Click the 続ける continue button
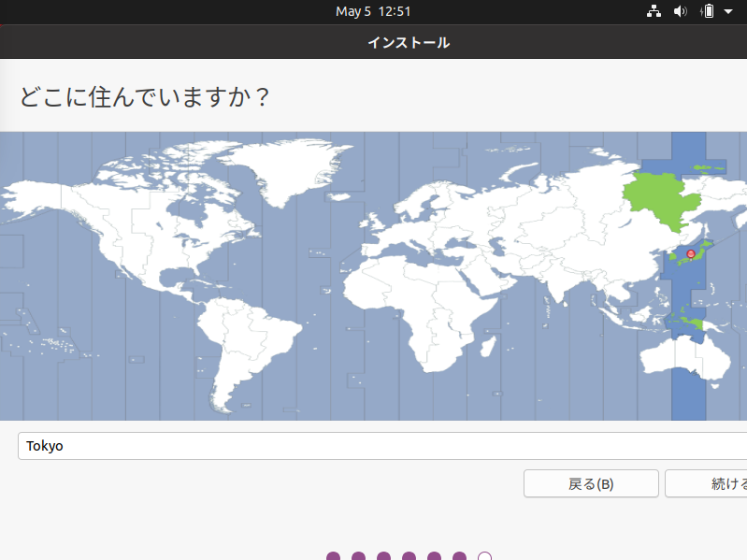Screen dimensions: 747x560 (706, 484)
